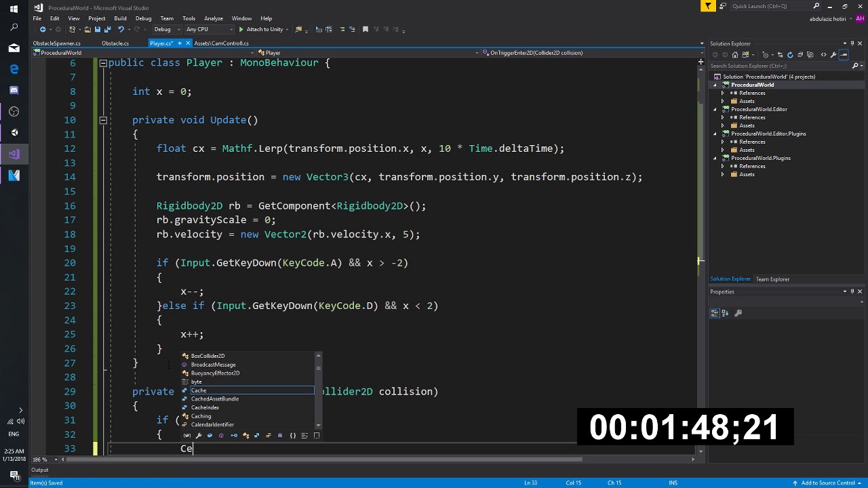The height and width of the screenshot is (488, 868).
Task: Switch to Assets\CamControll.cs tab
Action: click(x=221, y=43)
